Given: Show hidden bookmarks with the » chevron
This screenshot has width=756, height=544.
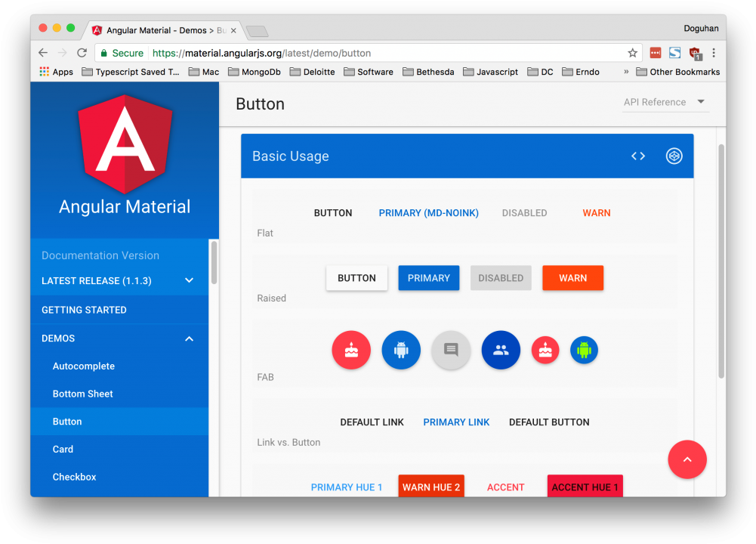Looking at the screenshot, I should 626,71.
